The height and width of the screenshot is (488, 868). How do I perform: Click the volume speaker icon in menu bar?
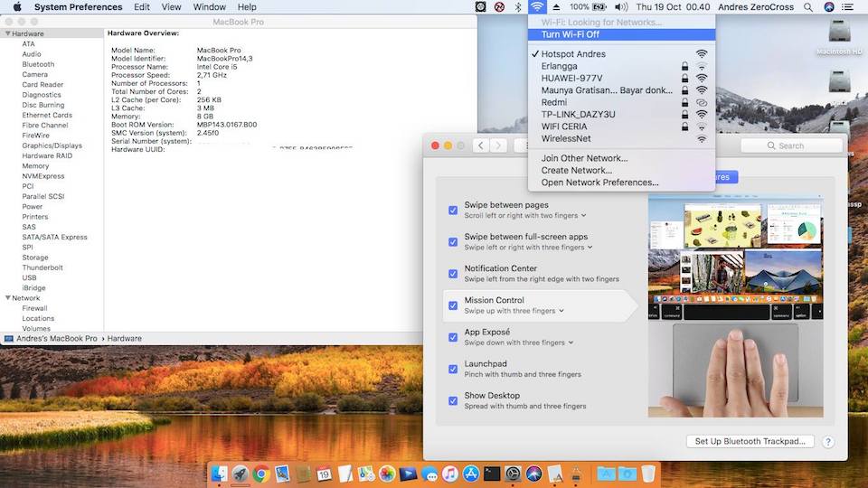(621, 7)
